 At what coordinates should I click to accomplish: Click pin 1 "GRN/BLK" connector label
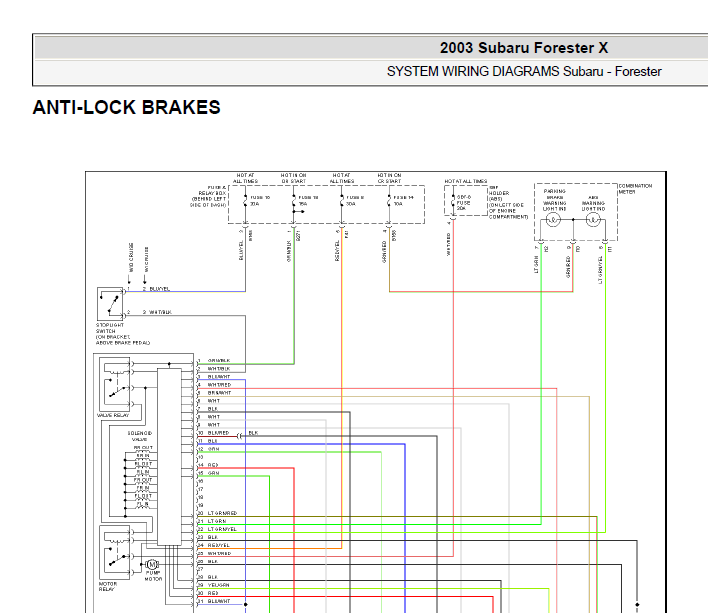pyautogui.click(x=219, y=361)
